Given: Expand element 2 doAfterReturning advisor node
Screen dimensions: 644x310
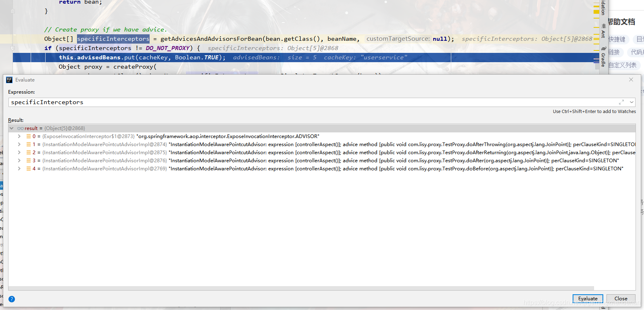Looking at the screenshot, I should [x=19, y=153].
